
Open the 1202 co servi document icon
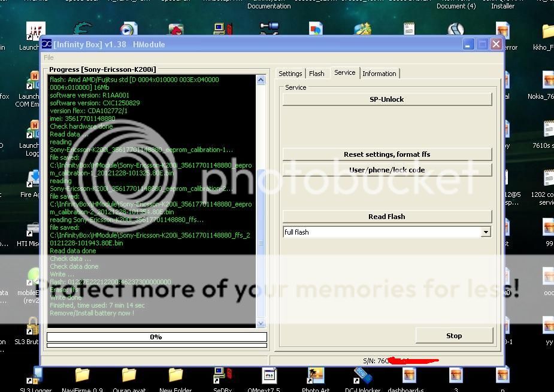[549, 178]
